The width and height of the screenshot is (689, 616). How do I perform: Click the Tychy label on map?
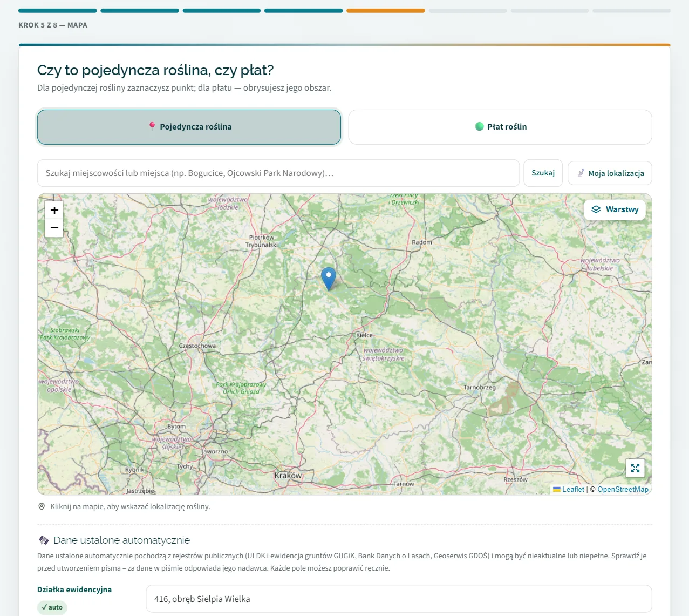click(185, 466)
